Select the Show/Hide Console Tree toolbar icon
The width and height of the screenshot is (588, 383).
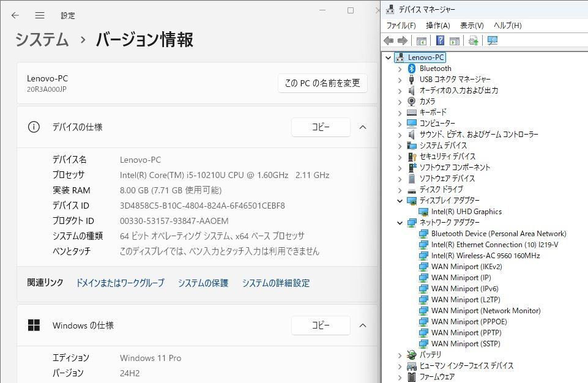[x=422, y=41]
